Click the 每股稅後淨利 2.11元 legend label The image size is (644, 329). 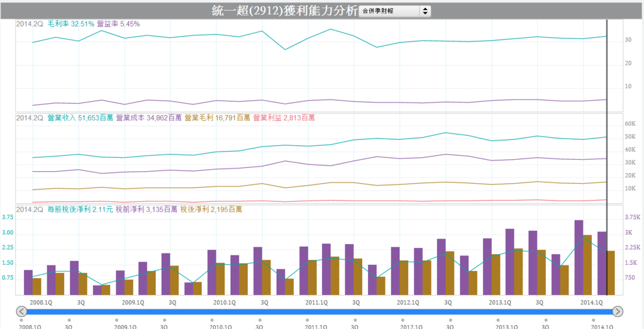80,209
